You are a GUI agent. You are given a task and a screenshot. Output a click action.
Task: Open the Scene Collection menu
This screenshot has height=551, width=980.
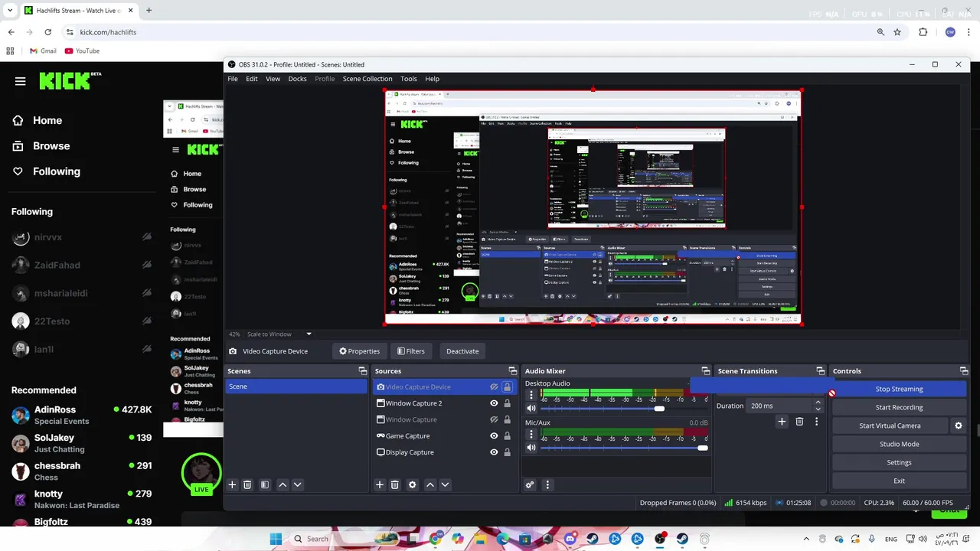[367, 79]
